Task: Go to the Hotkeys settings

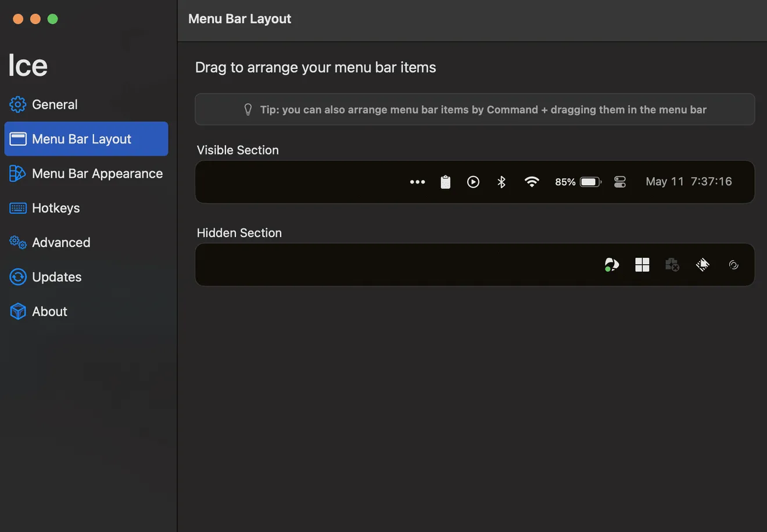Action: [x=86, y=208]
